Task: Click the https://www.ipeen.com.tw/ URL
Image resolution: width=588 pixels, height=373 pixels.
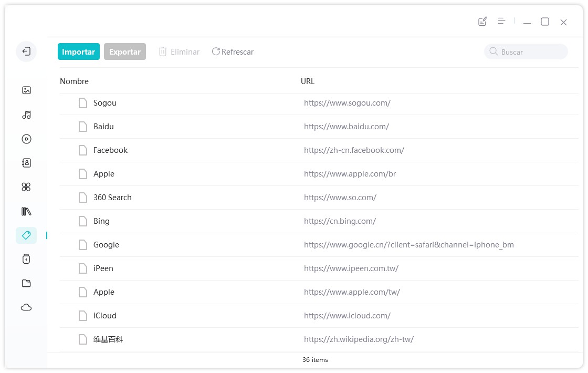Action: 351,268
